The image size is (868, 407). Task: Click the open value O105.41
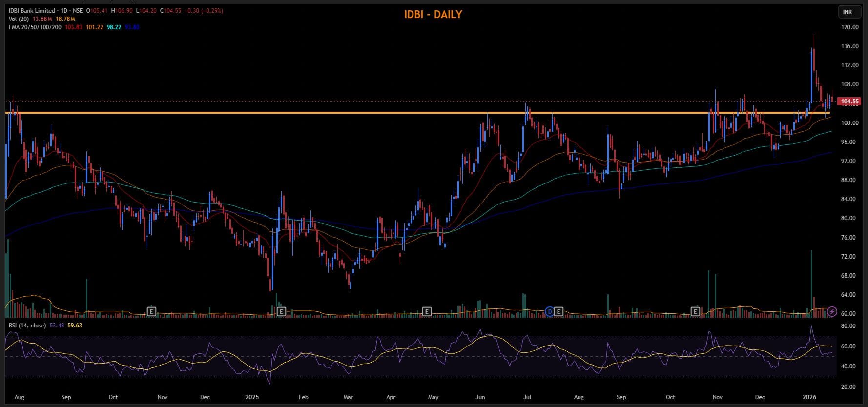click(96, 11)
